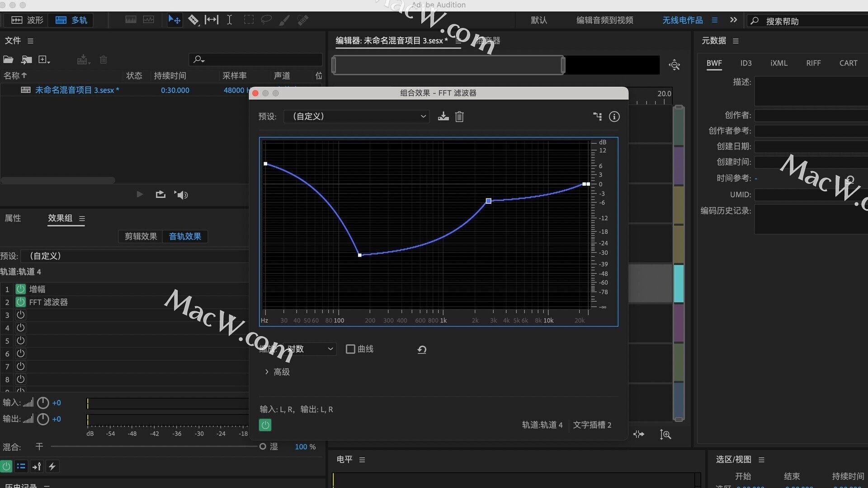Switch to ID3 metadata tab
Image resolution: width=868 pixels, height=488 pixels.
click(x=746, y=63)
